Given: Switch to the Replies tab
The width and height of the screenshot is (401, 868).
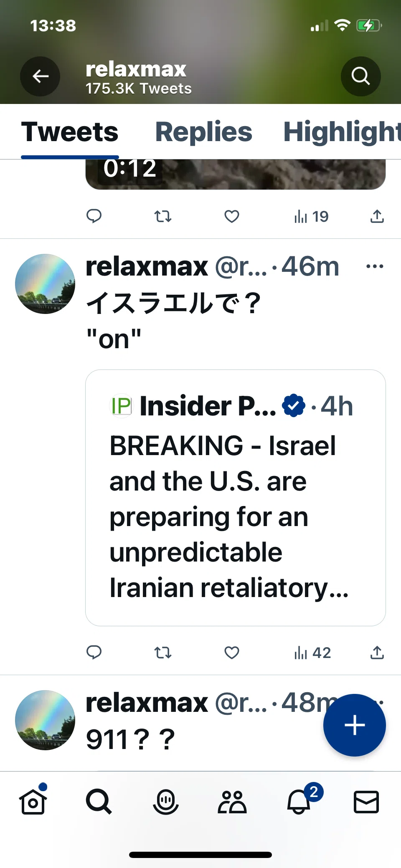Looking at the screenshot, I should click(x=203, y=132).
